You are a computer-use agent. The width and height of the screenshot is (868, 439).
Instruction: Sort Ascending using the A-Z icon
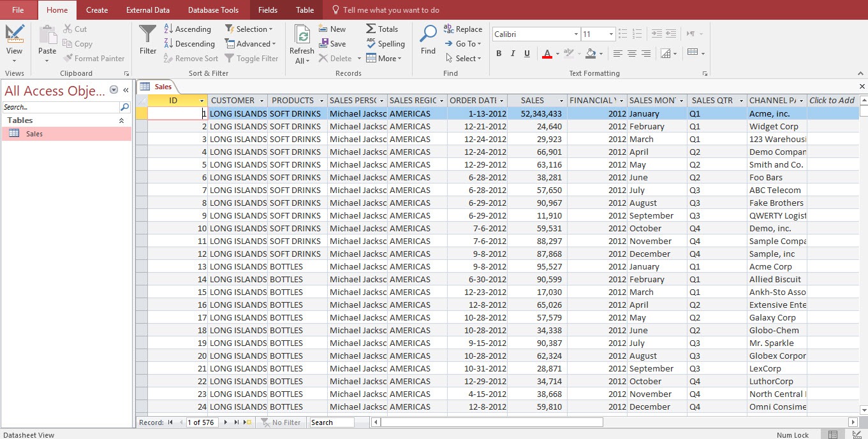click(x=188, y=29)
